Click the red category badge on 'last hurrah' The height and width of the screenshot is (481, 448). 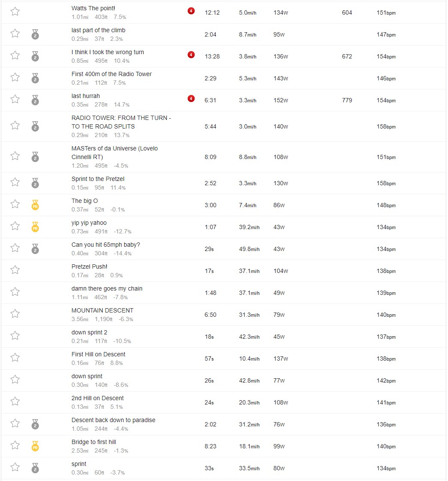[191, 99]
